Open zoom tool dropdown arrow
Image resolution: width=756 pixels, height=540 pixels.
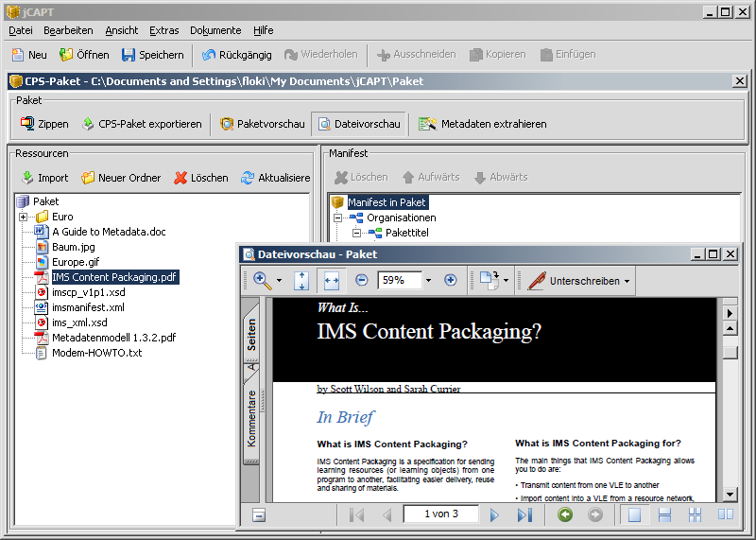pos(279,280)
